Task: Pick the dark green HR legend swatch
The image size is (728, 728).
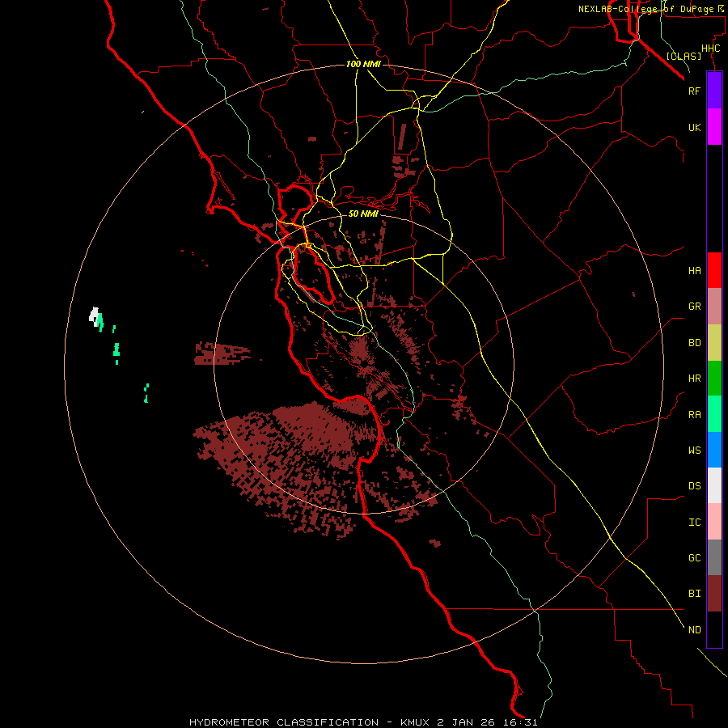Action: (714, 378)
